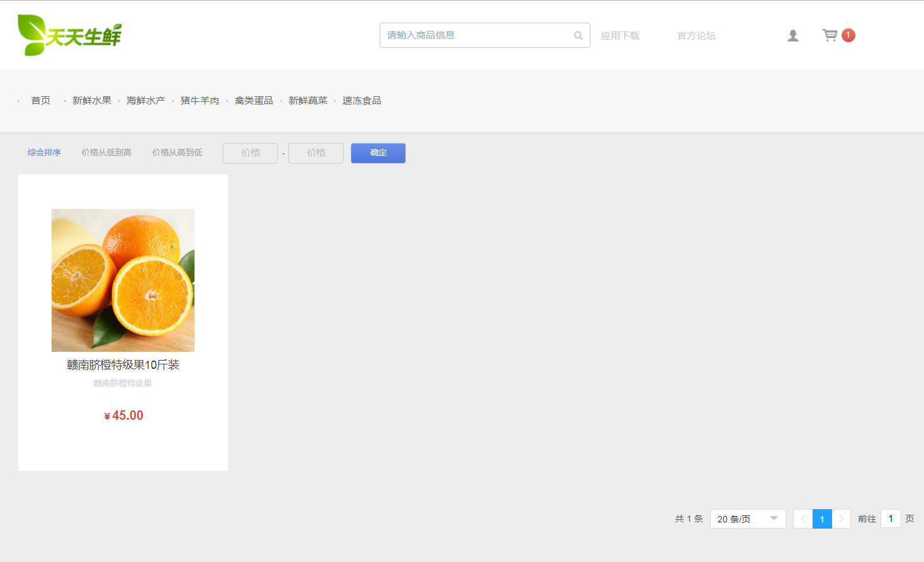Select the 新鲜水果 category
This screenshot has width=924, height=562.
point(92,101)
